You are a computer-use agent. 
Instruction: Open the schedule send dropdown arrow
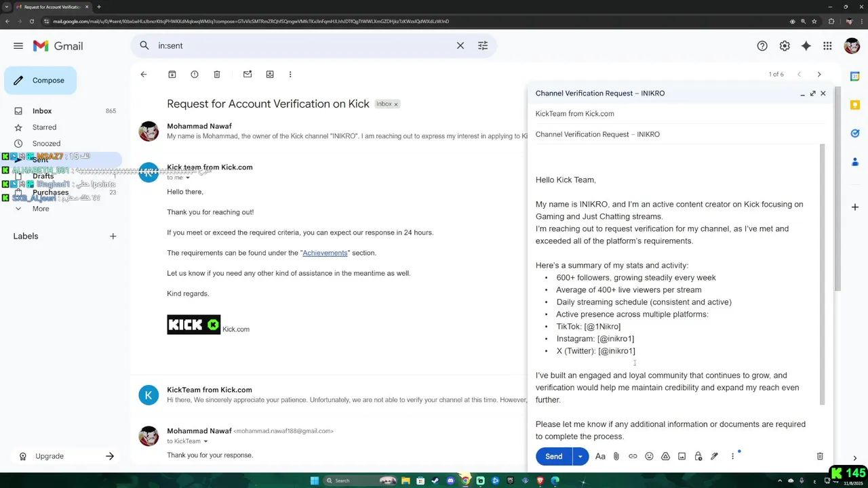point(580,456)
